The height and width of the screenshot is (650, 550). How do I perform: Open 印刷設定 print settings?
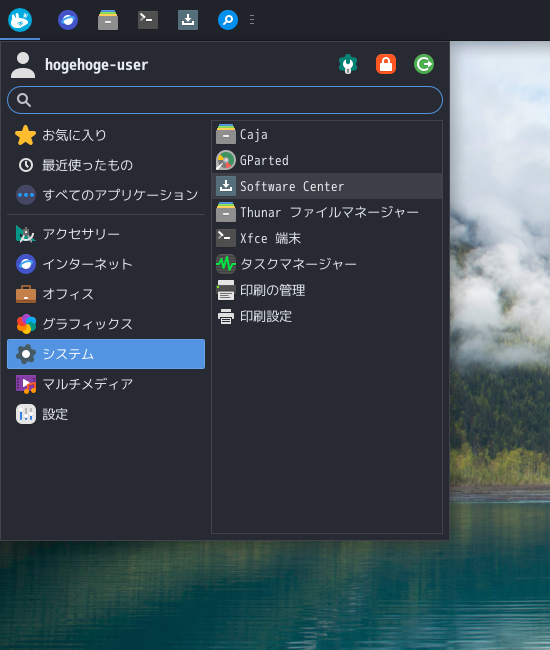click(327, 316)
